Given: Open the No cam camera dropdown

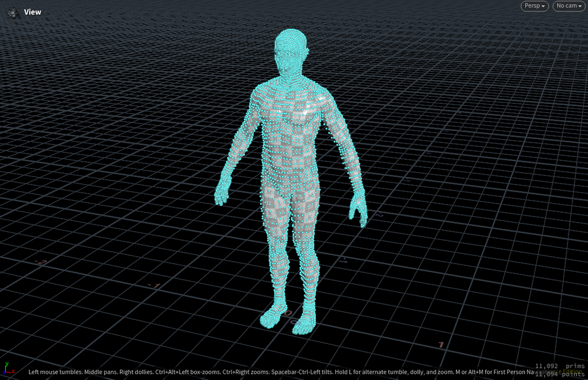Looking at the screenshot, I should click(x=568, y=6).
